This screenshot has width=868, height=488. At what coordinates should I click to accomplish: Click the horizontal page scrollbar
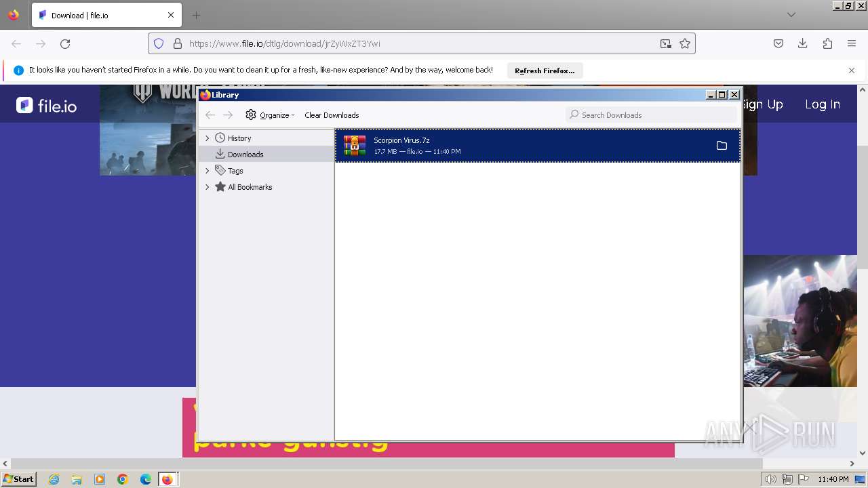coord(387,464)
